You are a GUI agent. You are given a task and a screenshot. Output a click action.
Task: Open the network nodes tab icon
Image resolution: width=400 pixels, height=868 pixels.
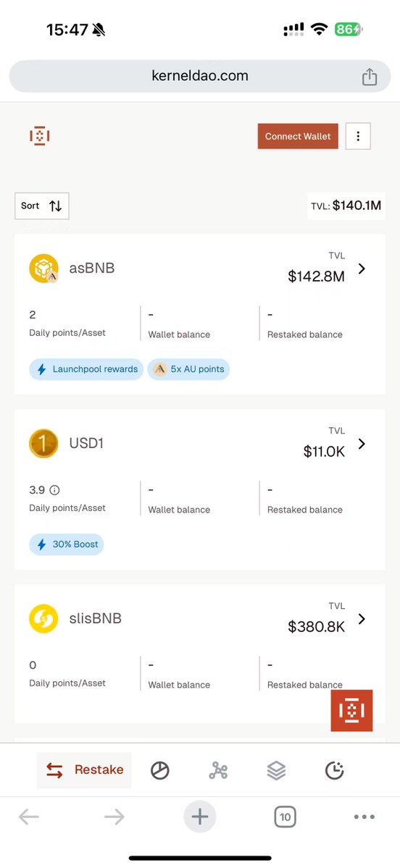pos(218,770)
